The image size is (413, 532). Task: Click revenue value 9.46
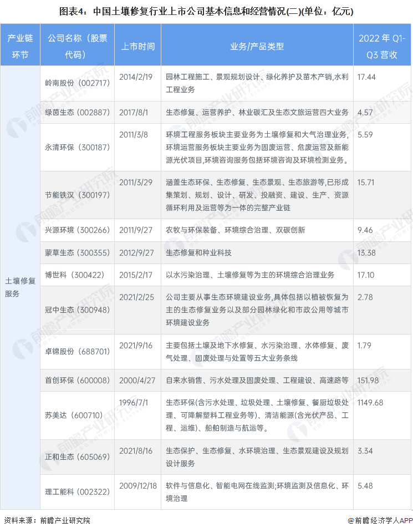tap(365, 230)
